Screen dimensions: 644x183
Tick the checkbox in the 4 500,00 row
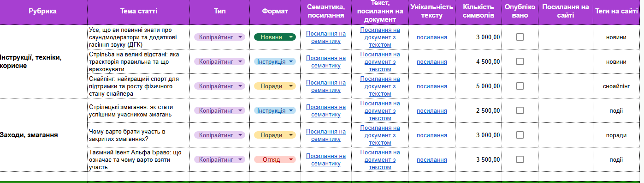click(x=520, y=61)
